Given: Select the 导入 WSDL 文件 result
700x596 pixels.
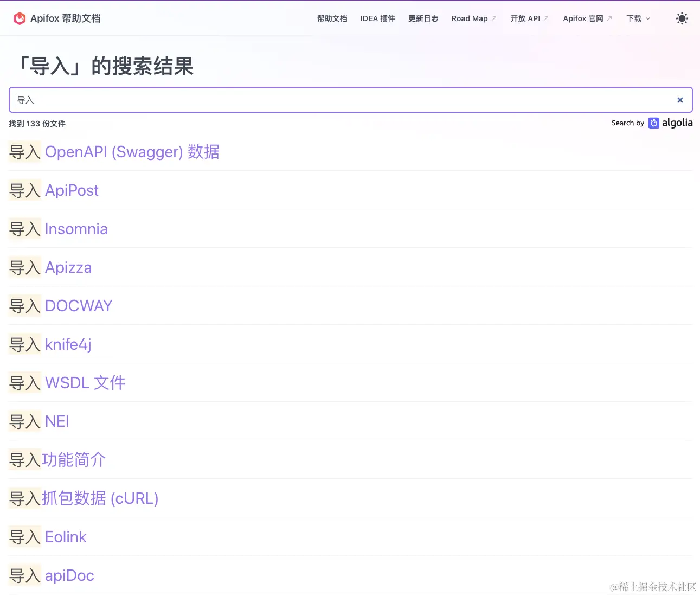Looking at the screenshot, I should click(67, 383).
